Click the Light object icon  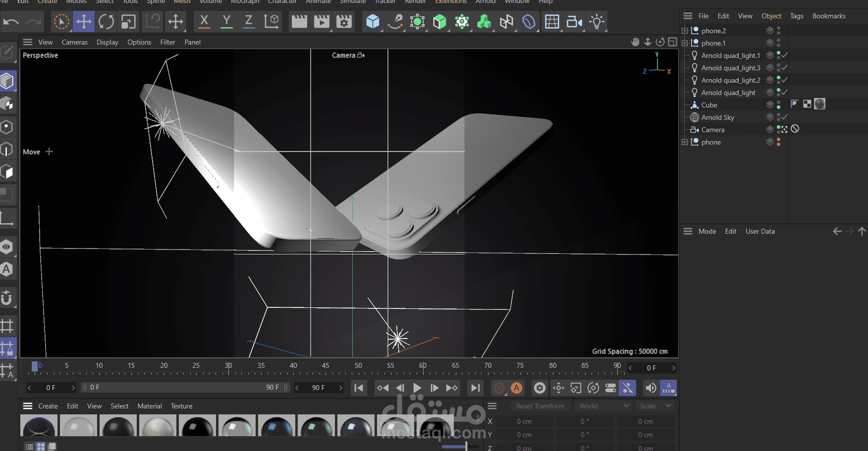[597, 22]
